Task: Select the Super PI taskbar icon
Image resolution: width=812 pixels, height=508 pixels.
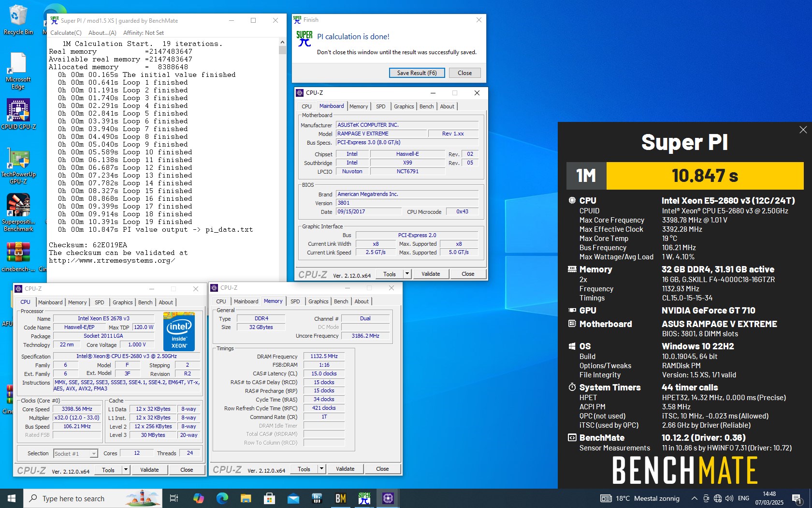Action: point(364,498)
